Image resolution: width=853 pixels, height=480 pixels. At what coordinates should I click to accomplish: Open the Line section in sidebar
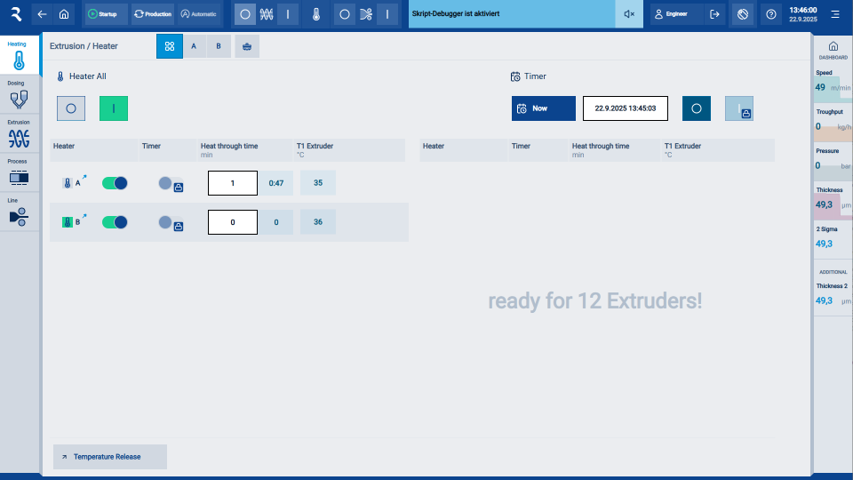pyautogui.click(x=19, y=213)
